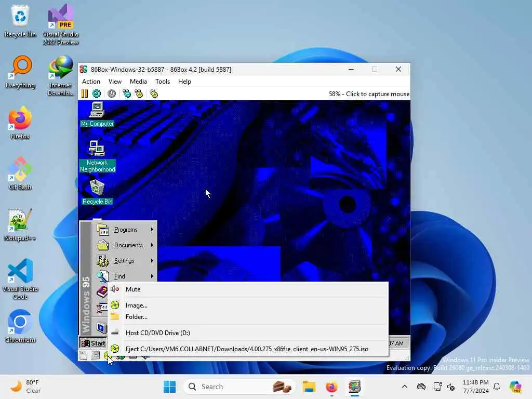The width and height of the screenshot is (532, 399).
Task: Choose Folder... in the CD-ROM menu
Action: [248, 317]
